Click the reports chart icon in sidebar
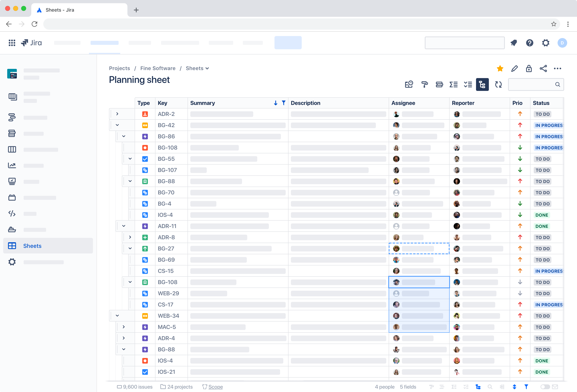This screenshot has height=392, width=577. pyautogui.click(x=12, y=165)
